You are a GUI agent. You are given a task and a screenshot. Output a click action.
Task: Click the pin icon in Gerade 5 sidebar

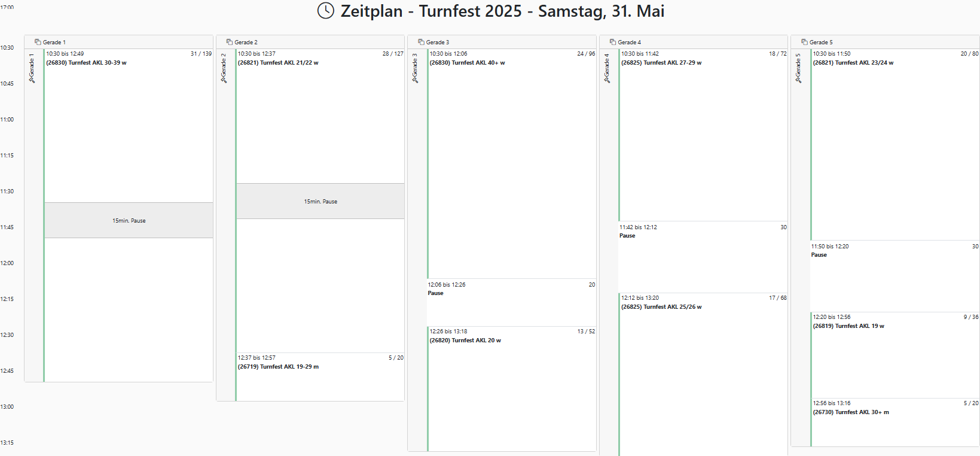point(798,79)
